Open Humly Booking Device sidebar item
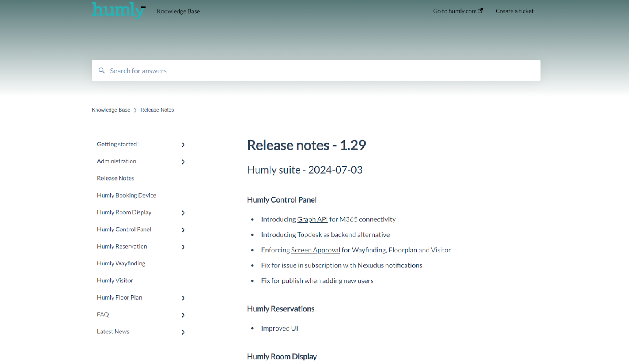Screen dimensions: 629x364 [127, 195]
